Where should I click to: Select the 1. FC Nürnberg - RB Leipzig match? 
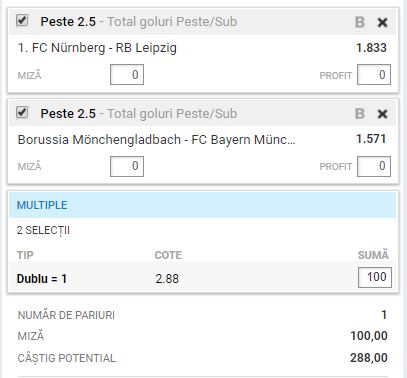(x=97, y=48)
